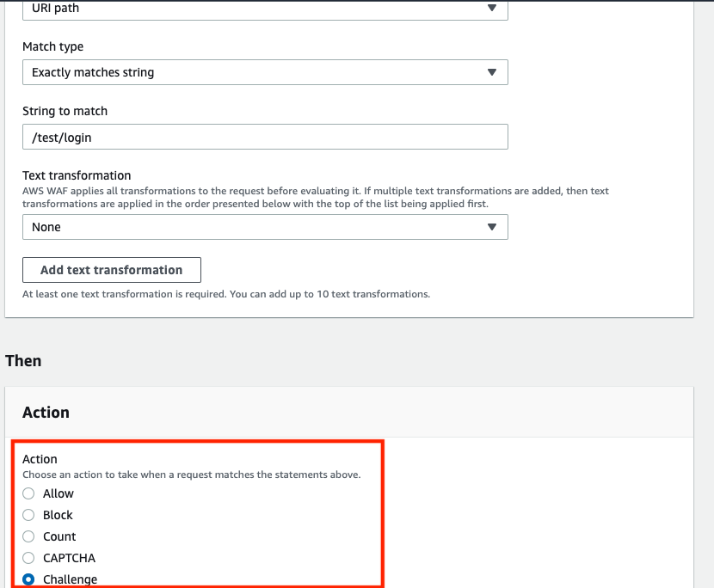Expand the Exactly matches string dropdown

point(265,72)
